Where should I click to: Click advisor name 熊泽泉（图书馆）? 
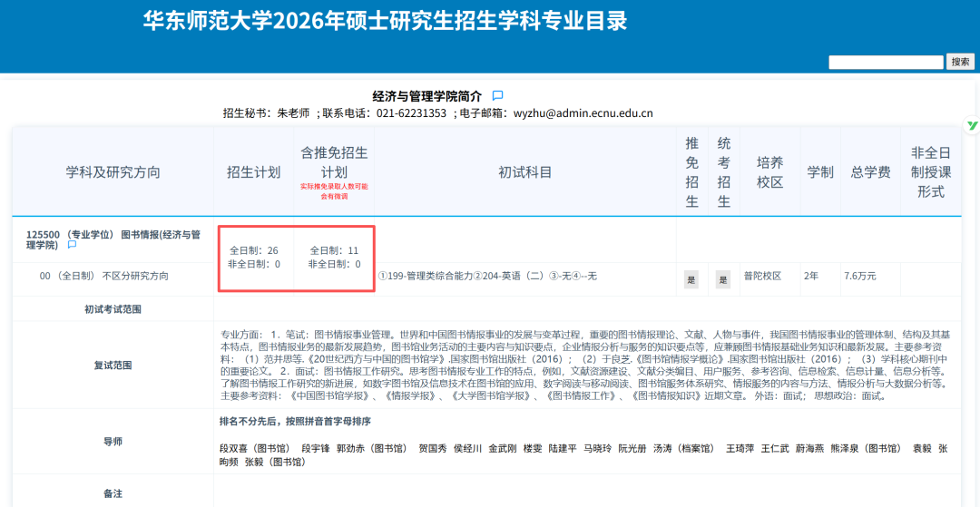[867, 448]
